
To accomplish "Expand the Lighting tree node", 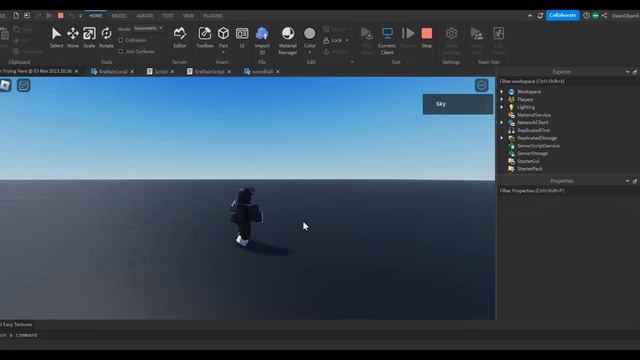I will [502, 107].
